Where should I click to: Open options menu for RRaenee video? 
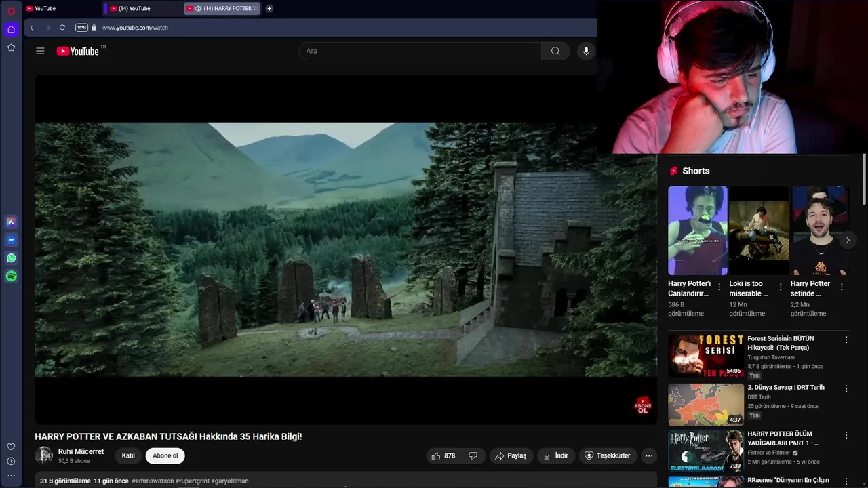tap(846, 481)
